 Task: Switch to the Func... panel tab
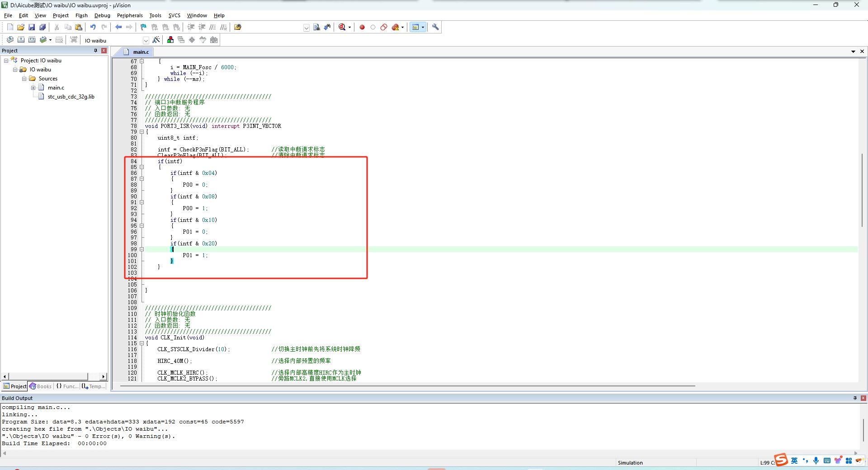(x=67, y=386)
